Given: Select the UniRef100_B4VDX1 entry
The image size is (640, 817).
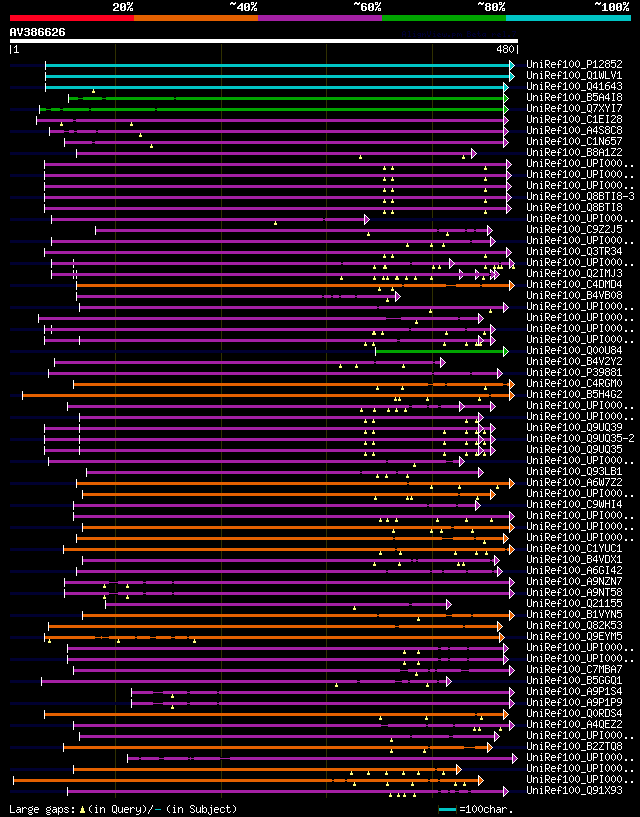Looking at the screenshot, I should point(574,560).
